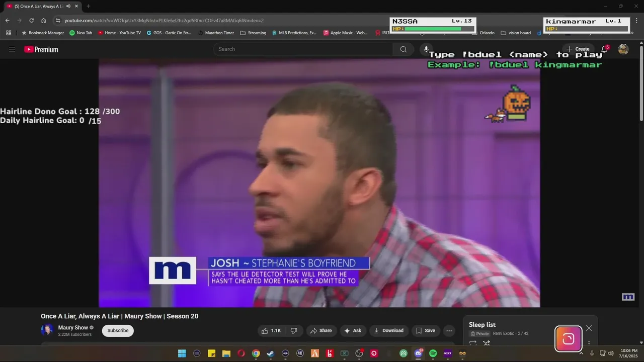Click the search magnifier button
Screen dimensions: 644x362
pyautogui.click(x=403, y=49)
